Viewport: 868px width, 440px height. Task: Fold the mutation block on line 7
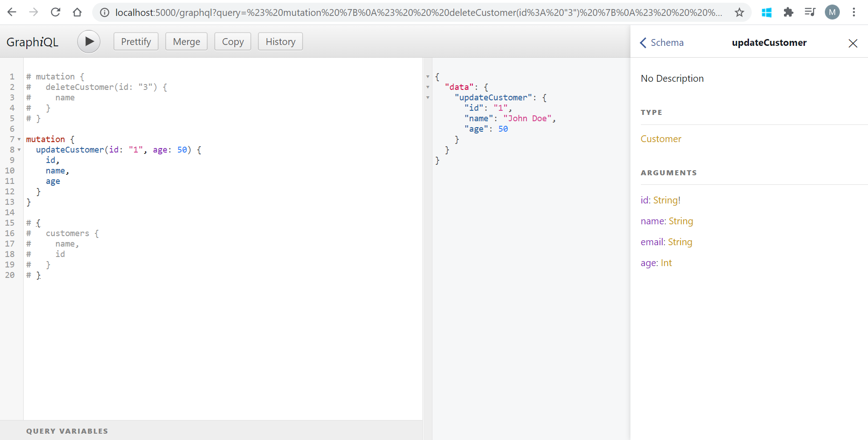(x=19, y=139)
